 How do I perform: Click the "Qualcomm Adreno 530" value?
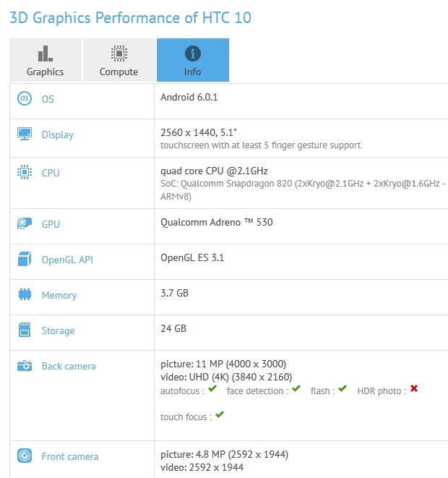pos(217,222)
